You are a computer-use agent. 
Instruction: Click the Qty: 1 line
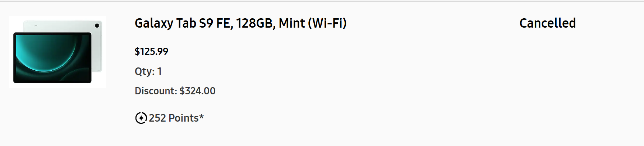(x=148, y=71)
